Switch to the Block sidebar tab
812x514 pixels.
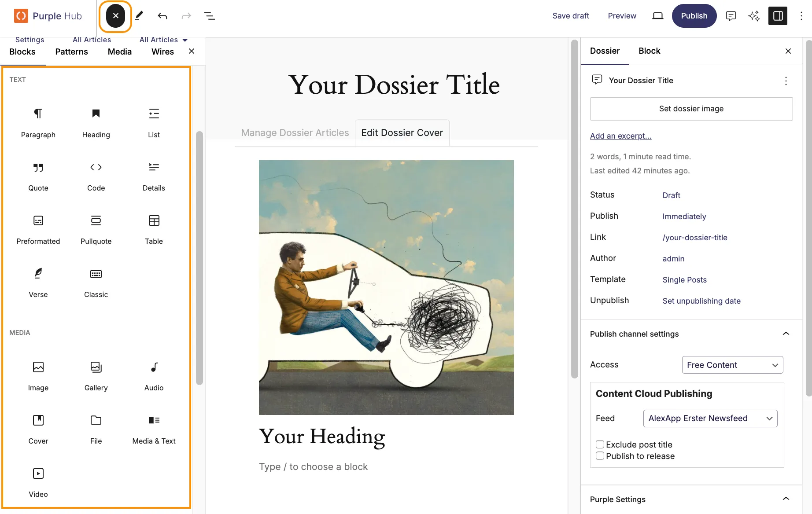point(650,51)
